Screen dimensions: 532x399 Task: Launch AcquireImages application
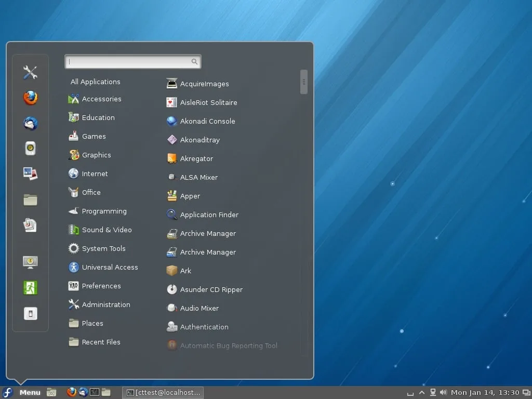coord(197,84)
